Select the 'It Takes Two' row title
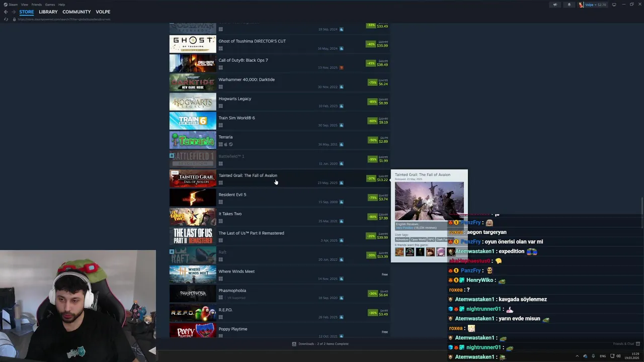This screenshot has height=362, width=644. tap(230, 214)
